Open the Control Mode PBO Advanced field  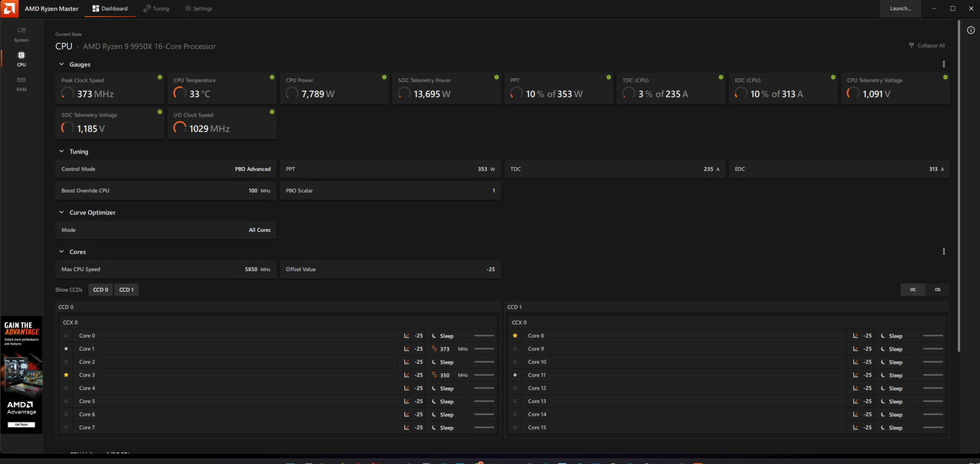[x=166, y=169]
